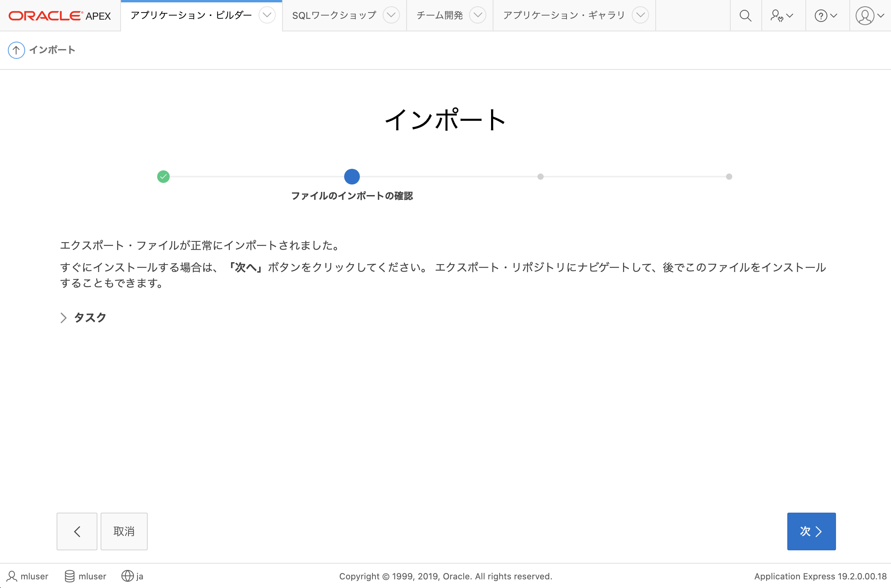Click the database schema icon in the footer
The width and height of the screenshot is (891, 588).
tap(70, 576)
